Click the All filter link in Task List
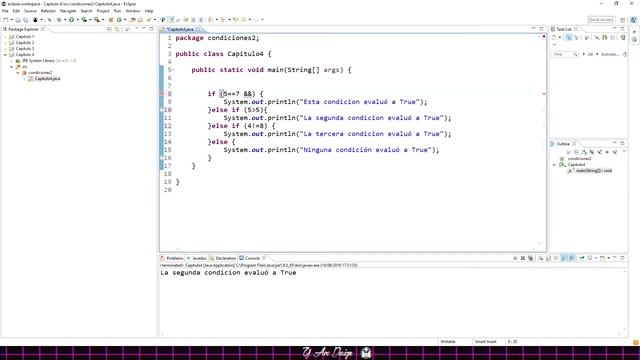Image resolution: width=640 pixels, height=360 pixels. (590, 54)
